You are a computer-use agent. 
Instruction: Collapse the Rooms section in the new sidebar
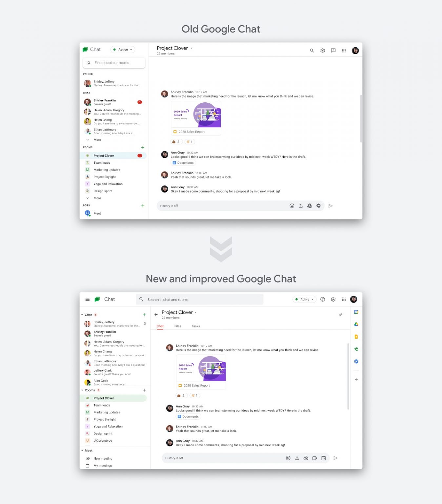tap(82, 390)
